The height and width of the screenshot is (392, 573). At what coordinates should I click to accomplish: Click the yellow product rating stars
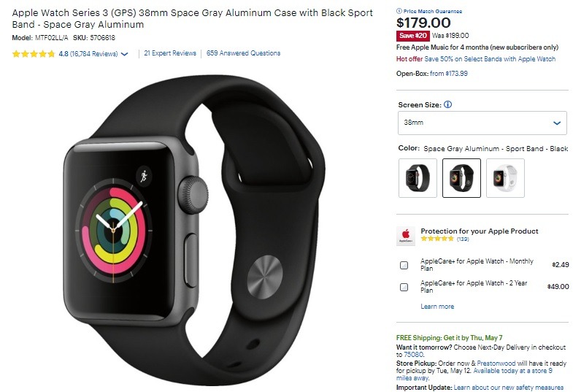34,54
